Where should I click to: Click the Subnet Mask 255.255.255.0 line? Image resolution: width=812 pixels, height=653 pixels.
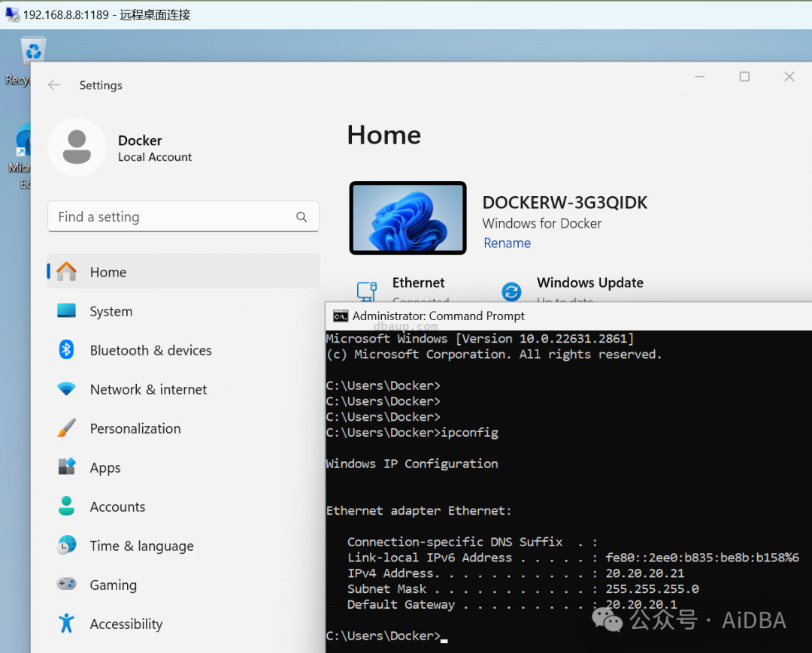point(523,589)
